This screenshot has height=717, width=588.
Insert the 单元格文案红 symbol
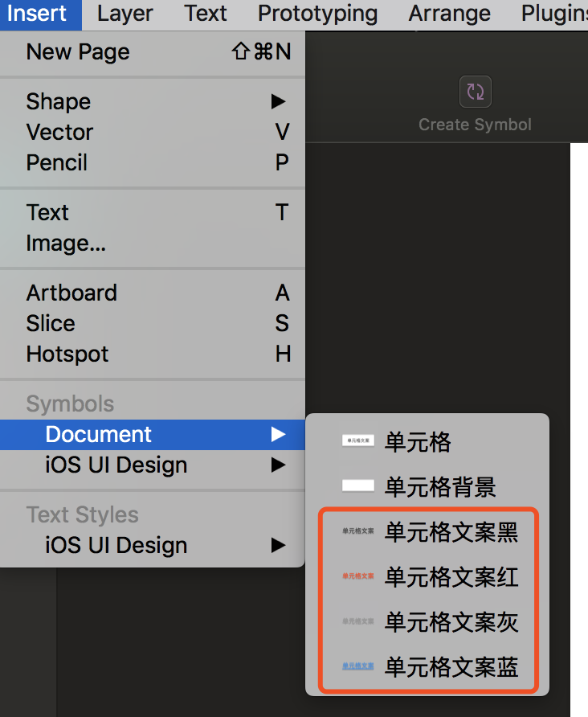coord(451,576)
